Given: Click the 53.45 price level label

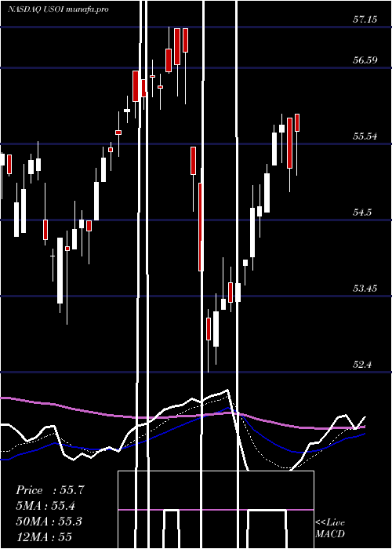Looking at the screenshot, I should (x=365, y=289).
